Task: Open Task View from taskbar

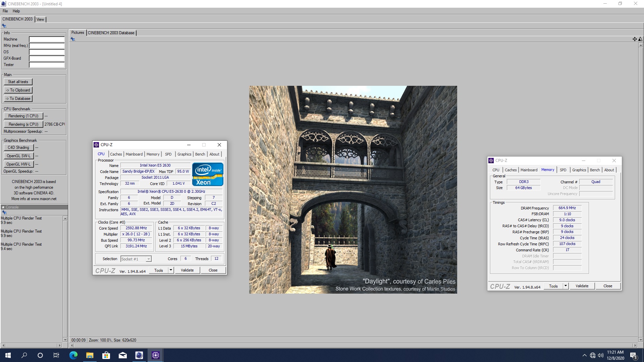Action: 56,355
